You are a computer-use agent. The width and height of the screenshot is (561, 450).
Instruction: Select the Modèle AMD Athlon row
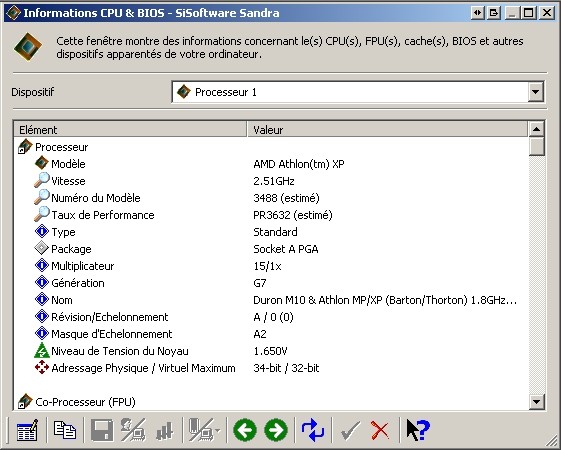point(270,164)
